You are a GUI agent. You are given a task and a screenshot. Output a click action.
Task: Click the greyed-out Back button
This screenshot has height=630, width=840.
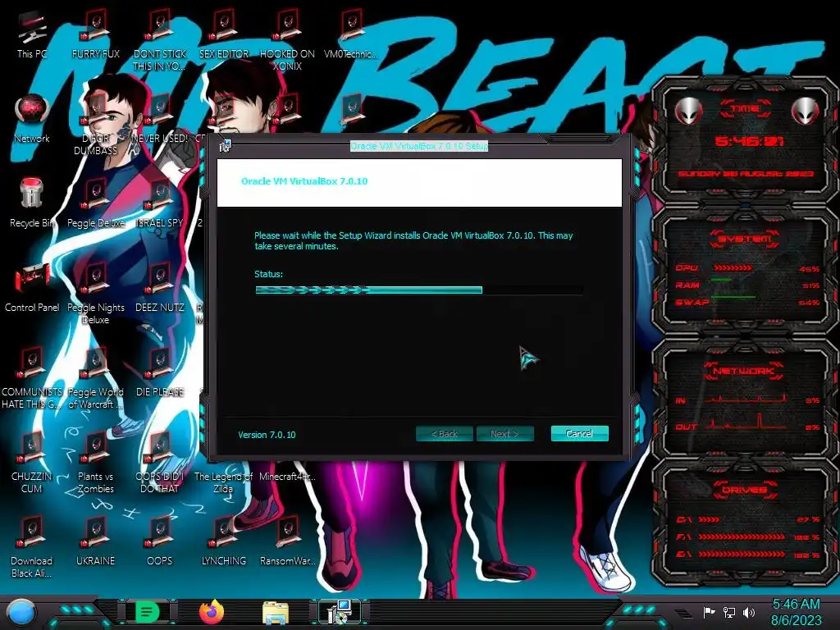444,434
